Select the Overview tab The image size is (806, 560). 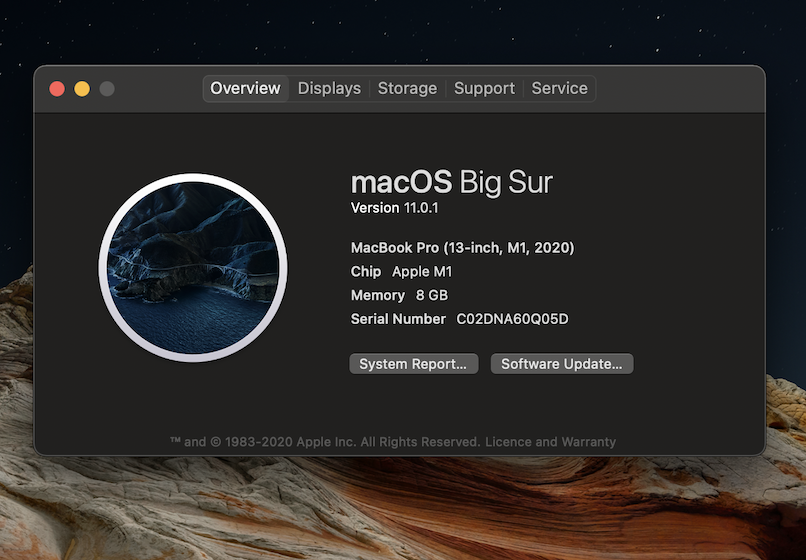[x=245, y=88]
